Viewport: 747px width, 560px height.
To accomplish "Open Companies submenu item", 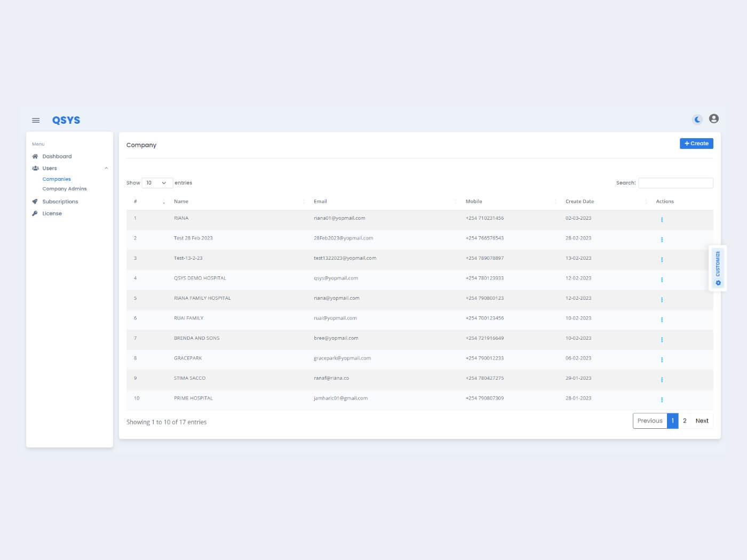I will click(57, 179).
